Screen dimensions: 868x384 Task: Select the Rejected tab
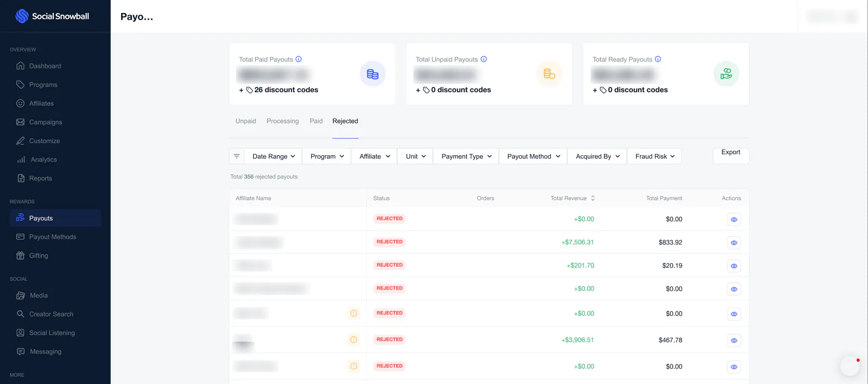point(345,121)
